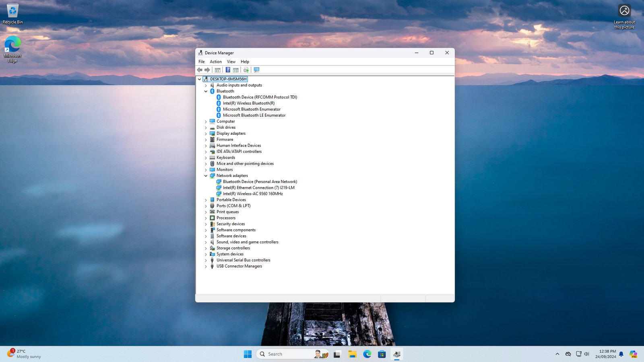644x362 pixels.
Task: Click the Mice and other pointing devices icon
Action: point(212,164)
